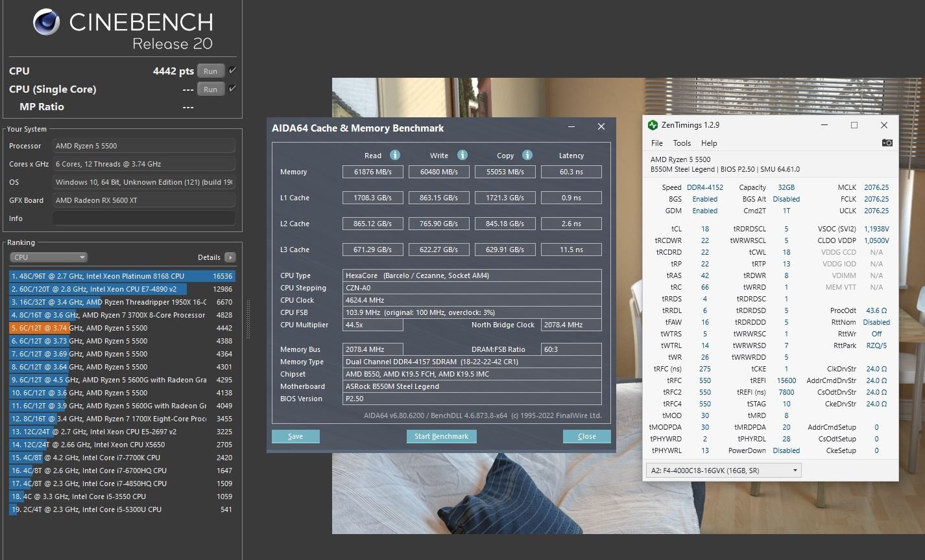Click tREFI value 15600 in ZenTimings
The height and width of the screenshot is (560, 925).
[786, 380]
